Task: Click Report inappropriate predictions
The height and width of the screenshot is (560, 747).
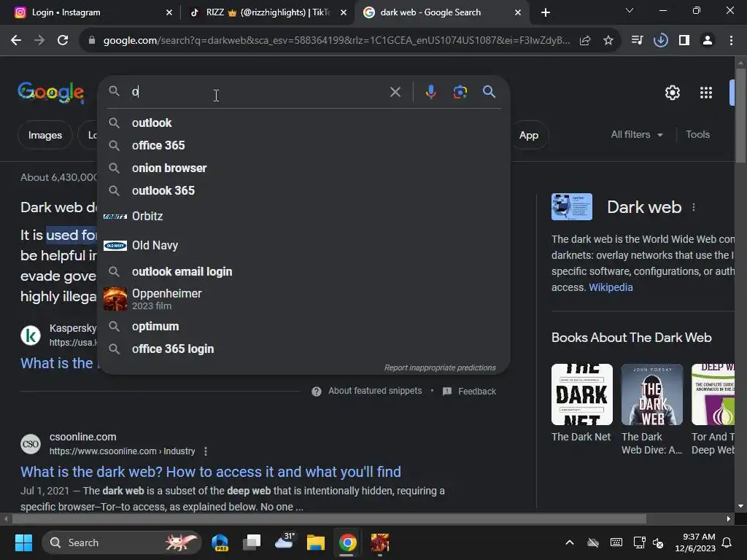Action: (440, 367)
